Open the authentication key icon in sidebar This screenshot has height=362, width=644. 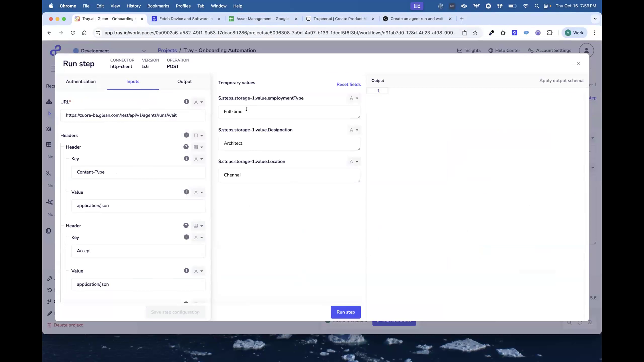[50, 278]
